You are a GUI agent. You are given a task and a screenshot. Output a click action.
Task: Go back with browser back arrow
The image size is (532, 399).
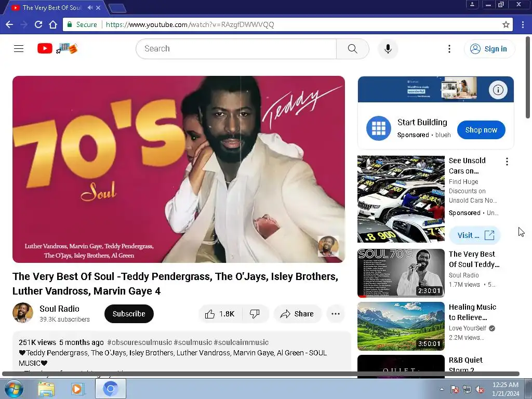(x=9, y=24)
